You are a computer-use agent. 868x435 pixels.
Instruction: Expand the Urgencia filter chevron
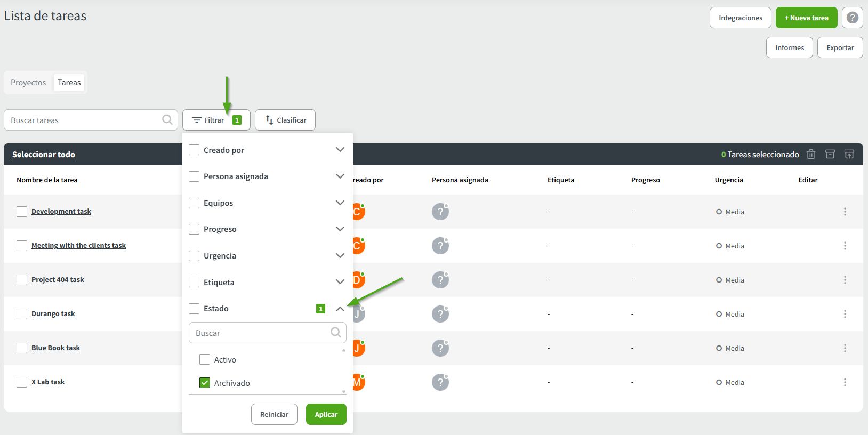[340, 255]
